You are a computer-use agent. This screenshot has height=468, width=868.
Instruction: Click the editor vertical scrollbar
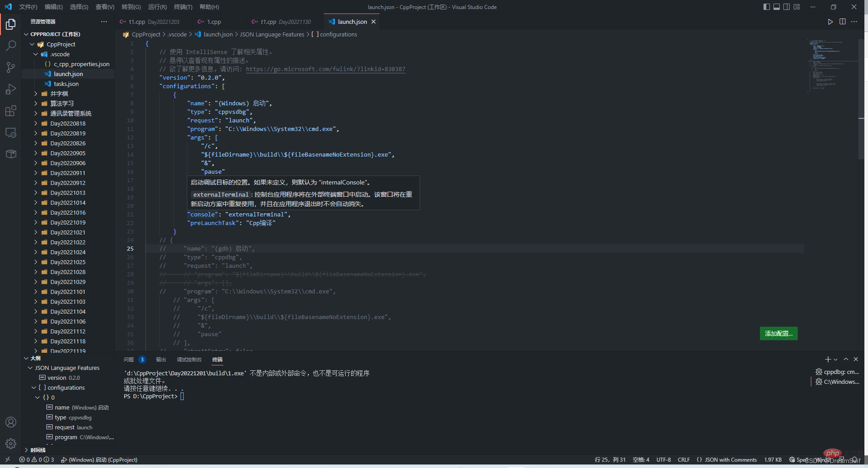tap(862, 99)
